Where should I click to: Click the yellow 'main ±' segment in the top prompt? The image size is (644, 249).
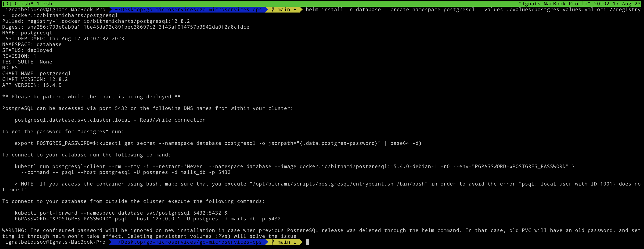coord(286,10)
